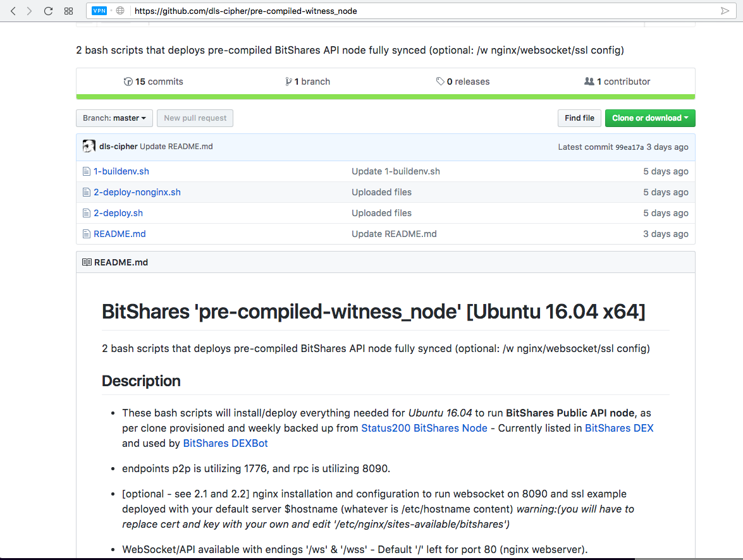Open the dls-cipher author profile link
This screenshot has height=560, width=743.
(x=118, y=147)
